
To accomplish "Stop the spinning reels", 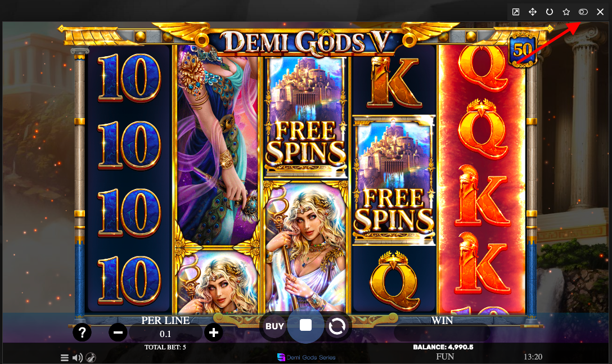I will pos(305,325).
